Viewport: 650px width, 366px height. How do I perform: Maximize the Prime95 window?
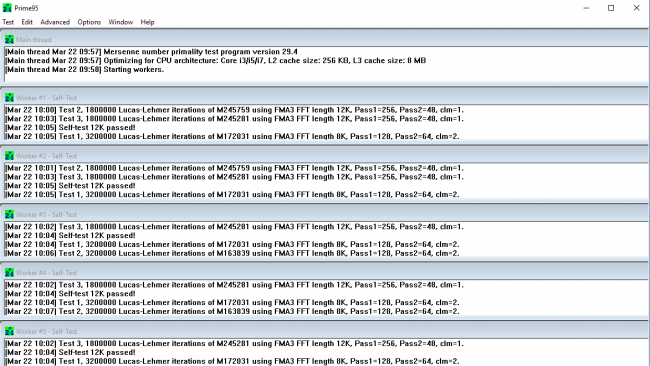pyautogui.click(x=611, y=8)
